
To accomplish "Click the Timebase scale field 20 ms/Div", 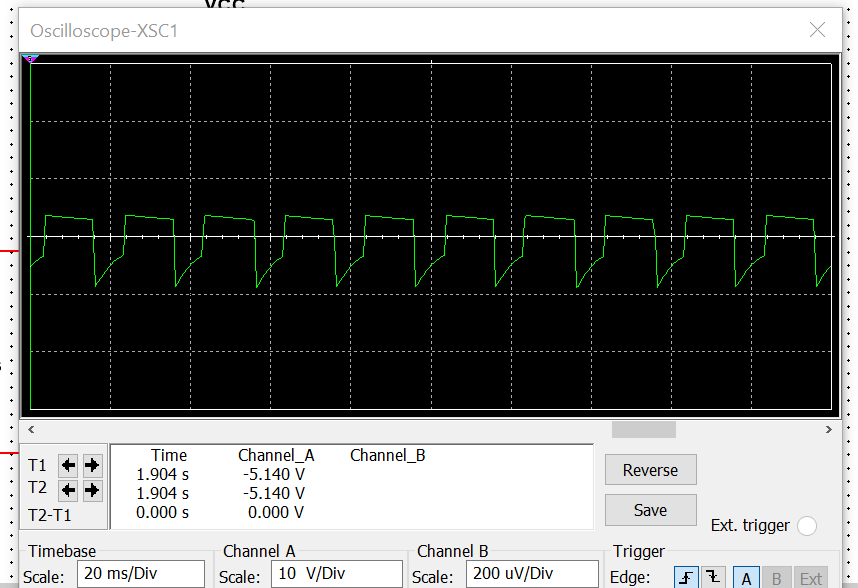I will click(x=141, y=574).
